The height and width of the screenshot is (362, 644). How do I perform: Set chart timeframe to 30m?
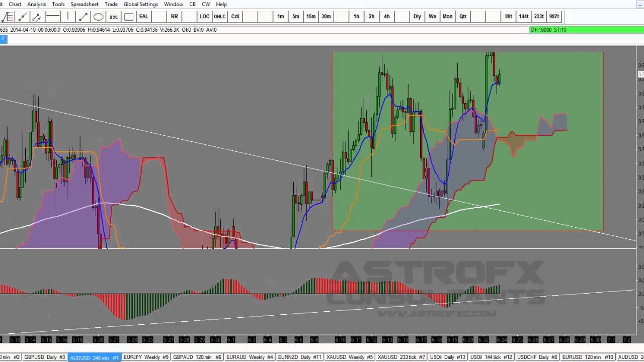[x=326, y=17]
